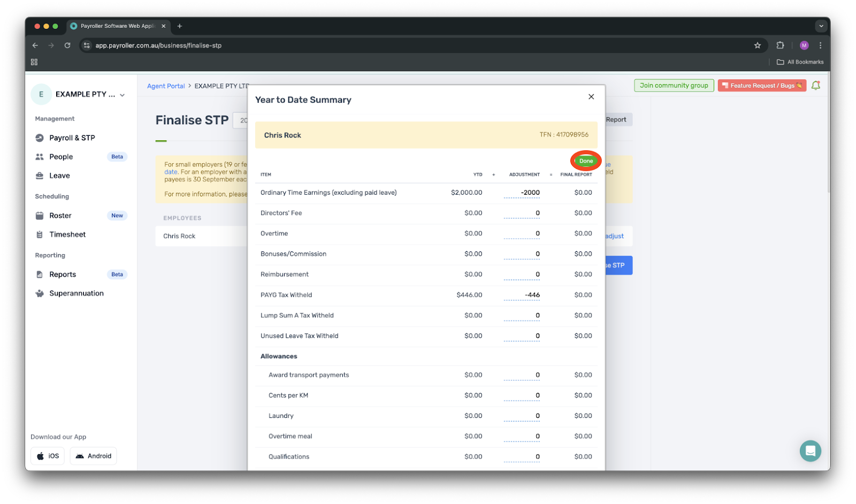Click the address bar URL
The height and width of the screenshot is (504, 856).
(158, 45)
